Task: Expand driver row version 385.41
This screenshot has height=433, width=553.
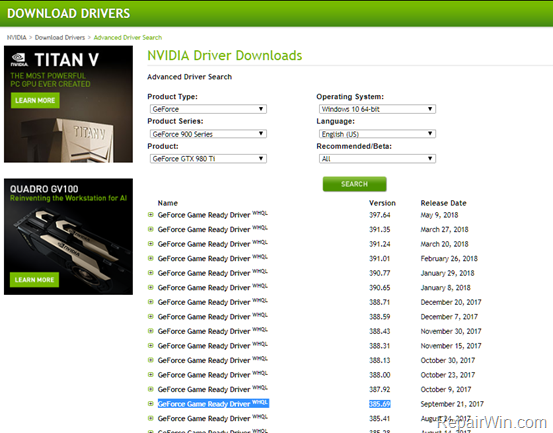Action: [x=151, y=418]
